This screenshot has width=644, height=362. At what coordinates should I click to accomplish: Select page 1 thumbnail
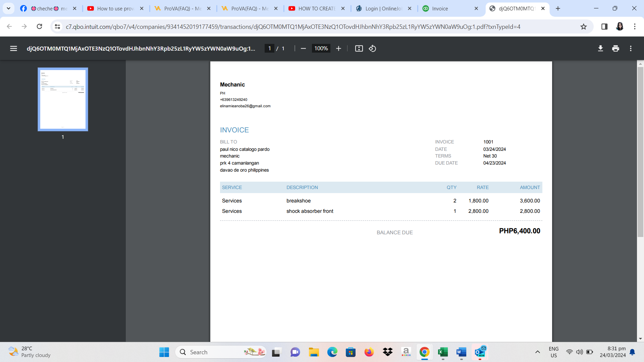[x=63, y=99]
